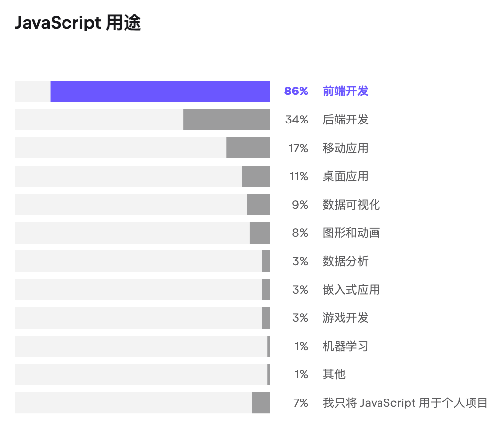Click the 移动应用 label text

[346, 148]
